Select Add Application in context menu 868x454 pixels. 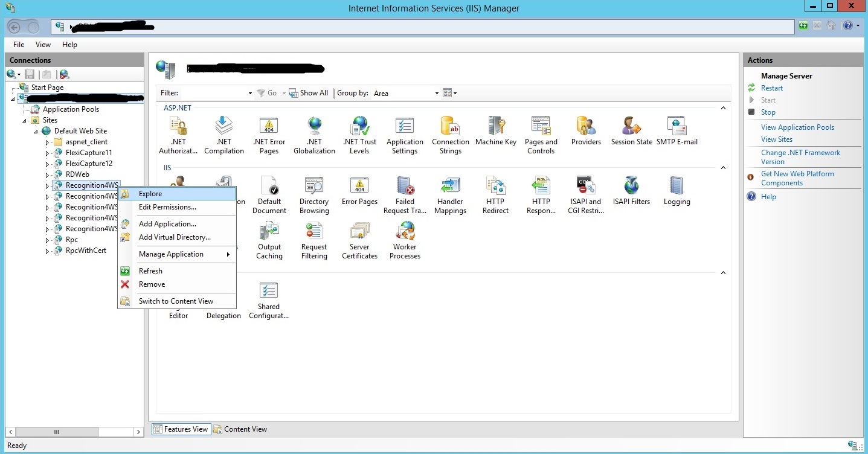[x=176, y=224]
